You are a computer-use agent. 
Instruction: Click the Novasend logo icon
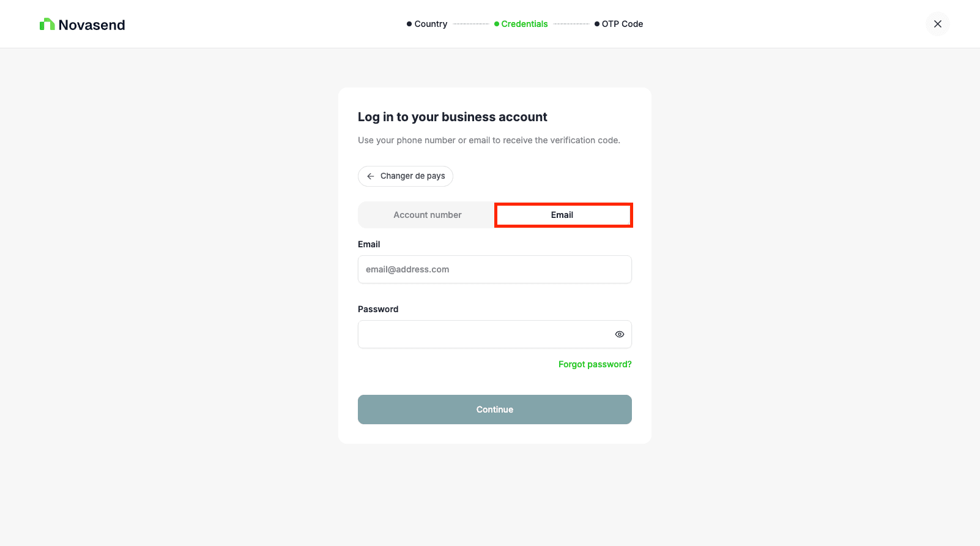tap(46, 24)
